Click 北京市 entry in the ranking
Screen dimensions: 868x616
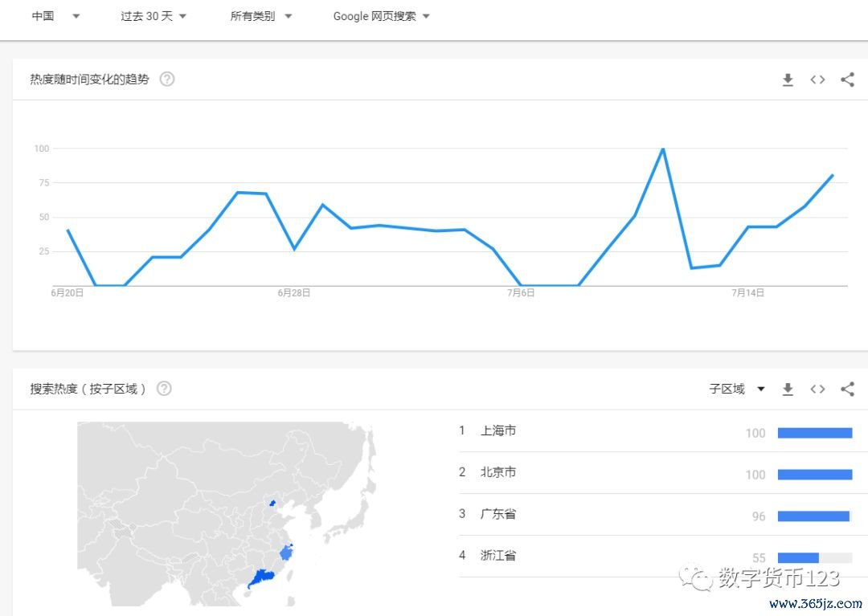[x=497, y=472]
